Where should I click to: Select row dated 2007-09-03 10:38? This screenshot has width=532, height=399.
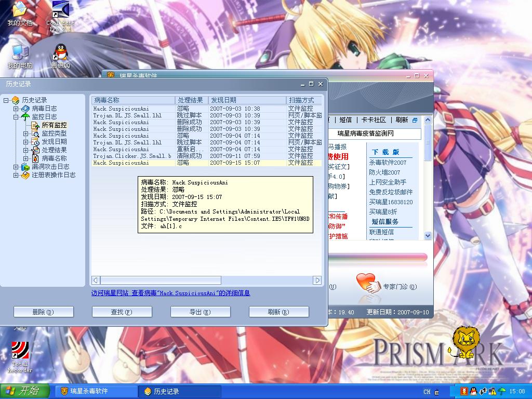point(207,109)
